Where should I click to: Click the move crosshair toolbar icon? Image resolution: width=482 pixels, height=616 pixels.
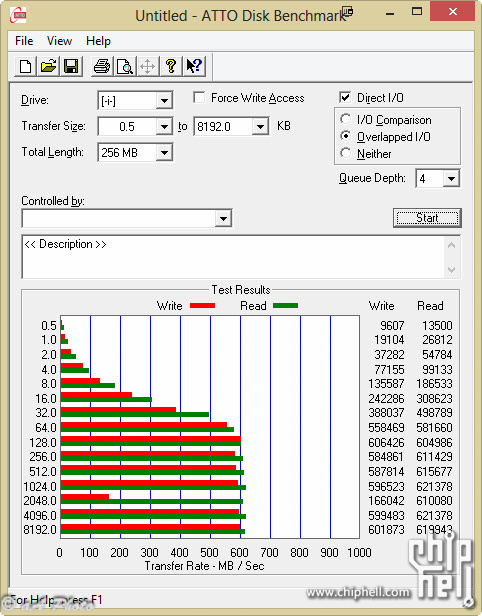pos(148,66)
